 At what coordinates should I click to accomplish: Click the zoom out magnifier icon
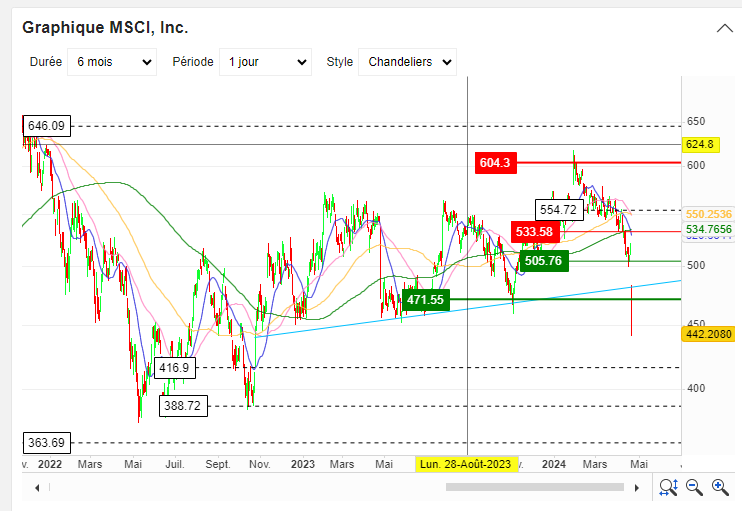click(x=694, y=487)
